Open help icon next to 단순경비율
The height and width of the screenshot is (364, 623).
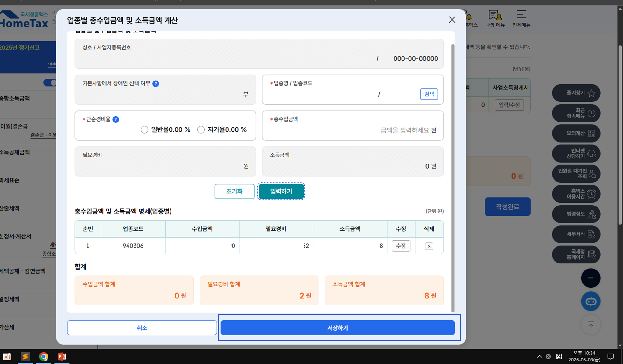point(116,120)
